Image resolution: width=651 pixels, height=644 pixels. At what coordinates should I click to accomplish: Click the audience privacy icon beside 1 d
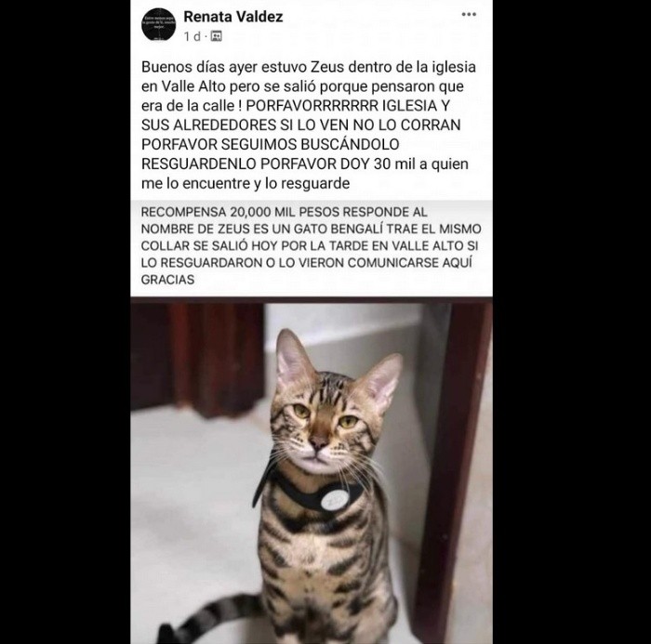pyautogui.click(x=216, y=36)
